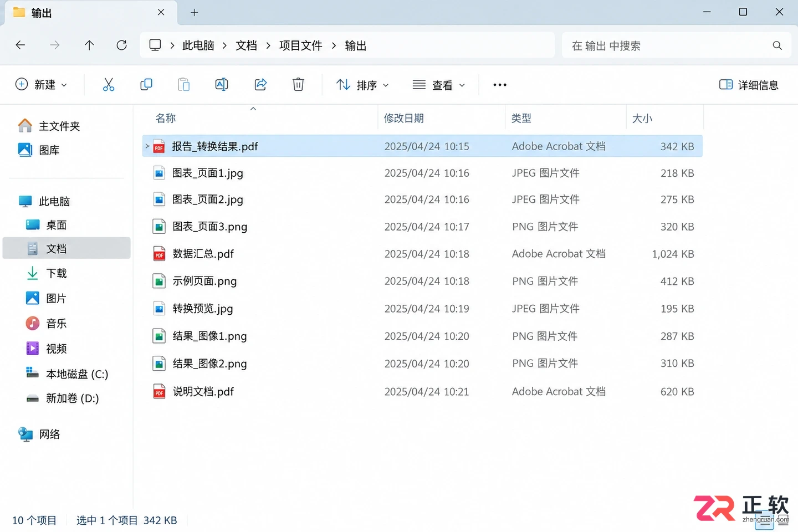Add a new tab with plus button
Screen dimensions: 798x532
click(x=195, y=12)
